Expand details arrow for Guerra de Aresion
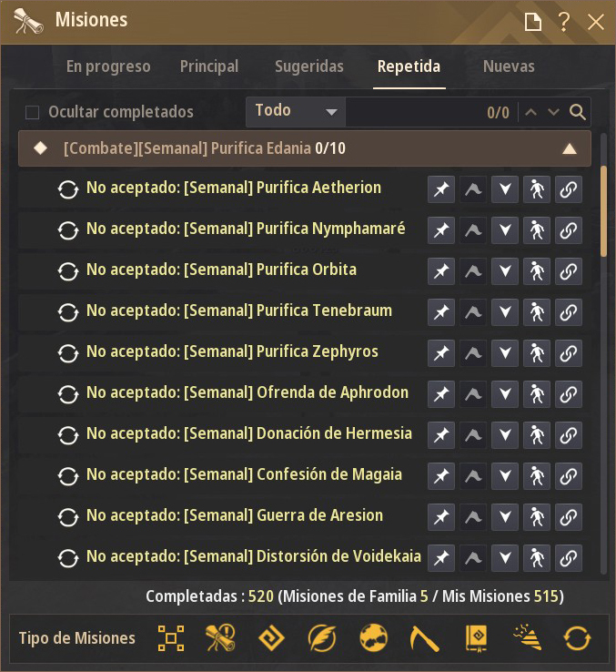 505,517
